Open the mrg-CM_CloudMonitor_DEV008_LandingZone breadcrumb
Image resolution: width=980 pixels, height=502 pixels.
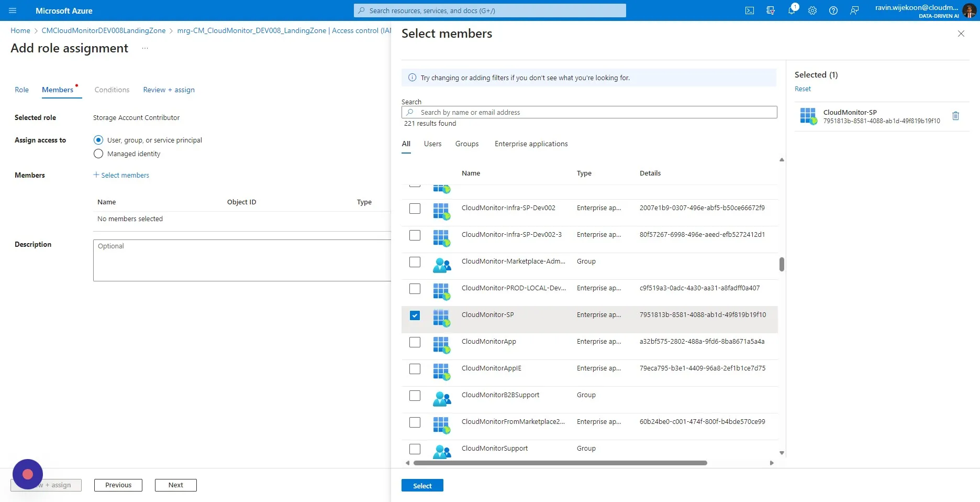pyautogui.click(x=284, y=30)
